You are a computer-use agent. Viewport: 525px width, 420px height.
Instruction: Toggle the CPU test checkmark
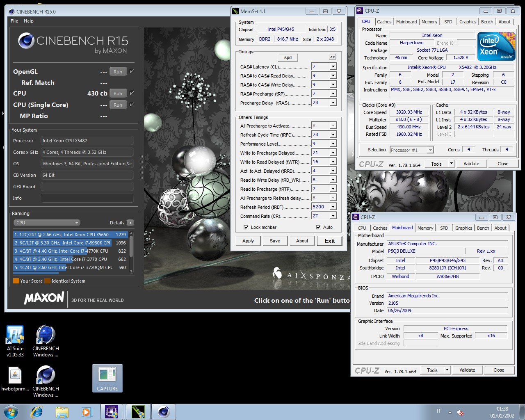[x=132, y=93]
